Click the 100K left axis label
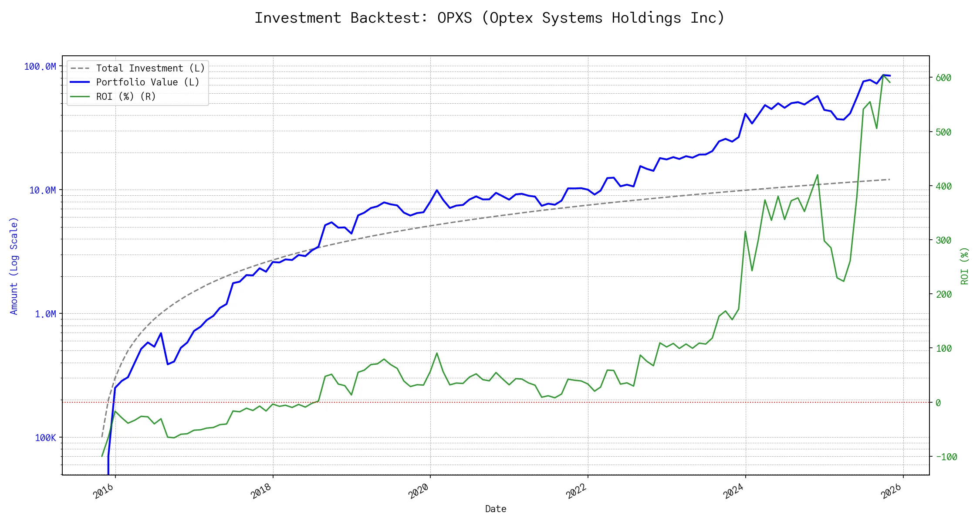Viewport: 980px width, 523px height. pos(45,438)
